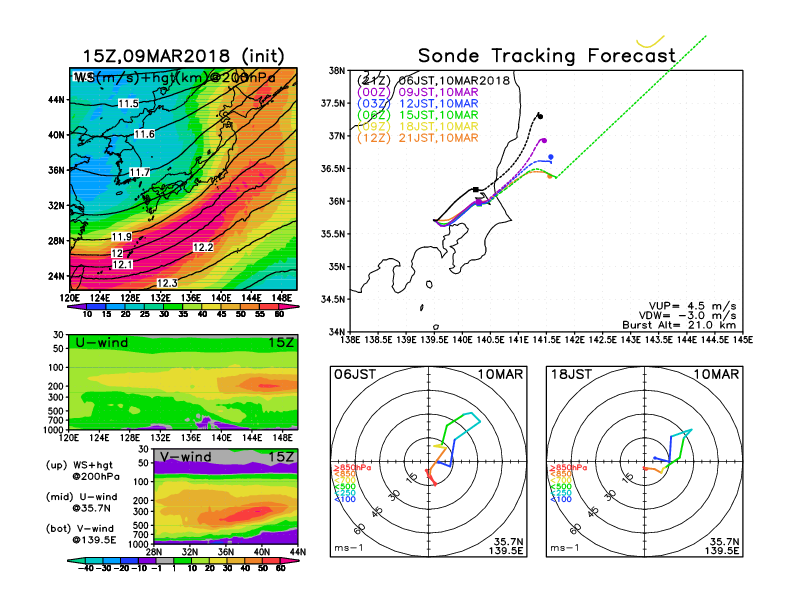Viewport: 792px width, 612px height.
Task: Select the black '(21Z) 06JST,10MAR2018' legend entry
Action: point(433,80)
